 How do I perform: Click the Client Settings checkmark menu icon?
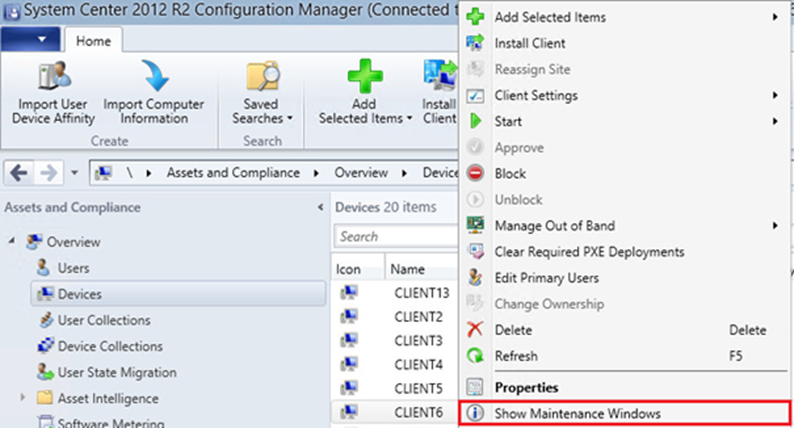(x=475, y=95)
